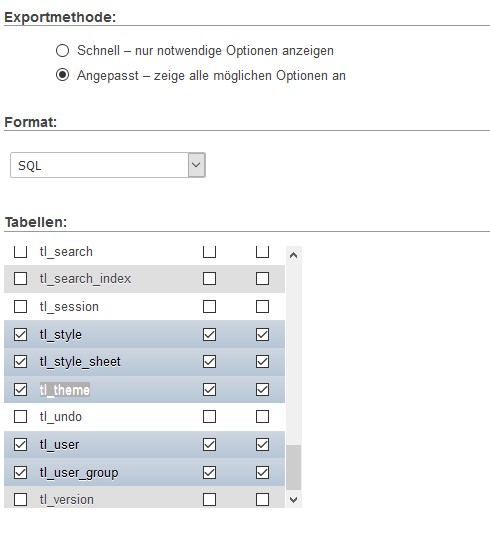Viewport: 490px width, 535px height.
Task: Check the tl_session table checkbox
Action: coord(20,306)
